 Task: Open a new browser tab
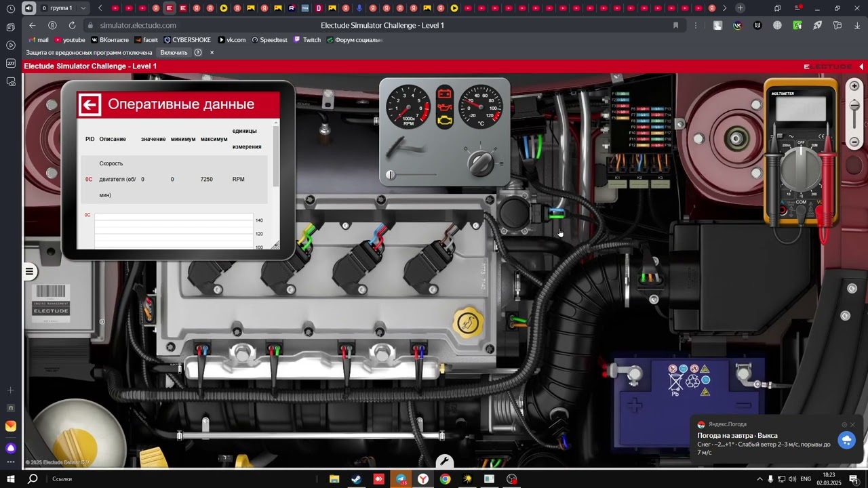(x=740, y=8)
